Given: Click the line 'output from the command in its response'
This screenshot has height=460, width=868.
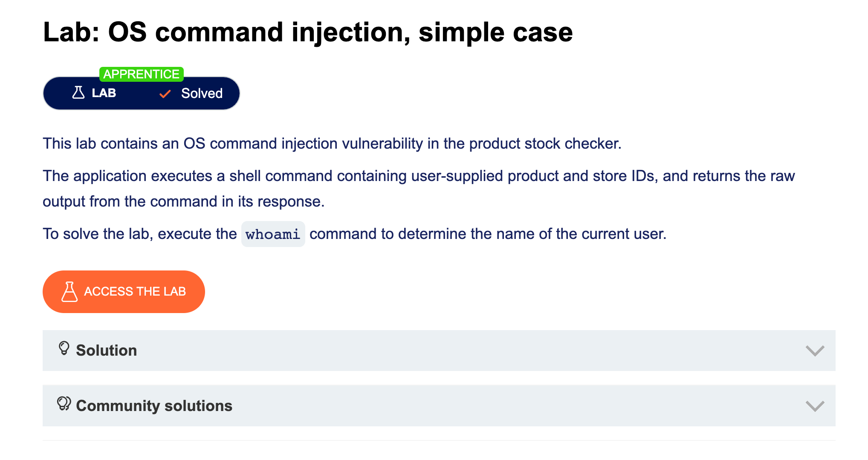Looking at the screenshot, I should (183, 201).
